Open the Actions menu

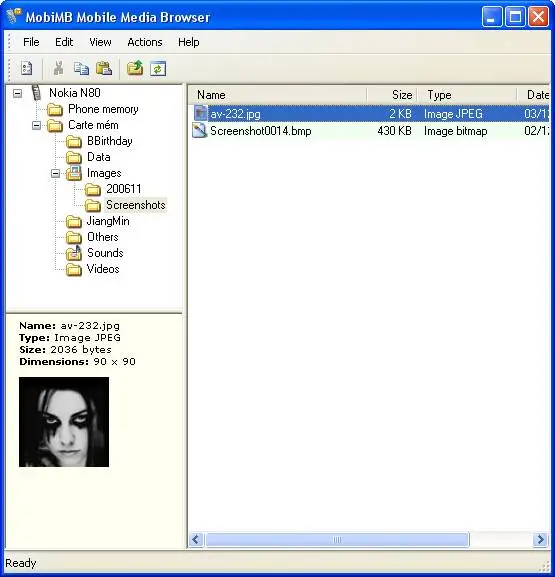(145, 42)
